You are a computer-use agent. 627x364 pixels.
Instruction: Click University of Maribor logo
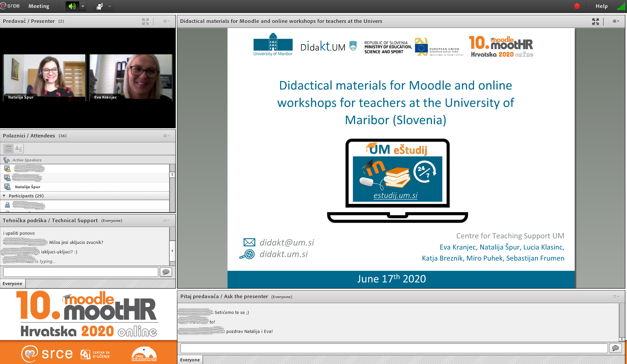click(x=273, y=45)
